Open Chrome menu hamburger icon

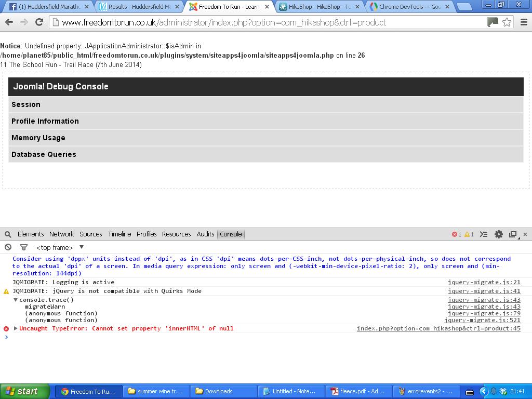524,22
